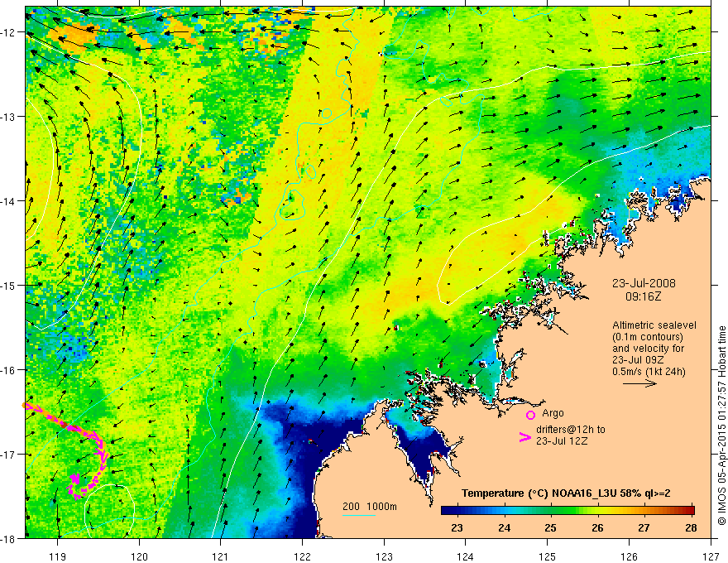
Task: Click longitude axis label 126
Action: 629,556
